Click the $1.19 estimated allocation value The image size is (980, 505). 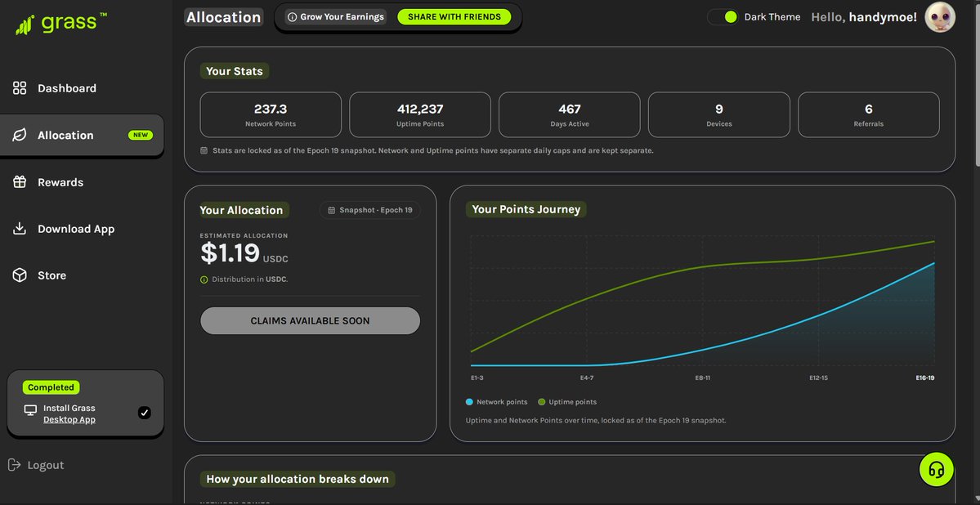pos(230,253)
